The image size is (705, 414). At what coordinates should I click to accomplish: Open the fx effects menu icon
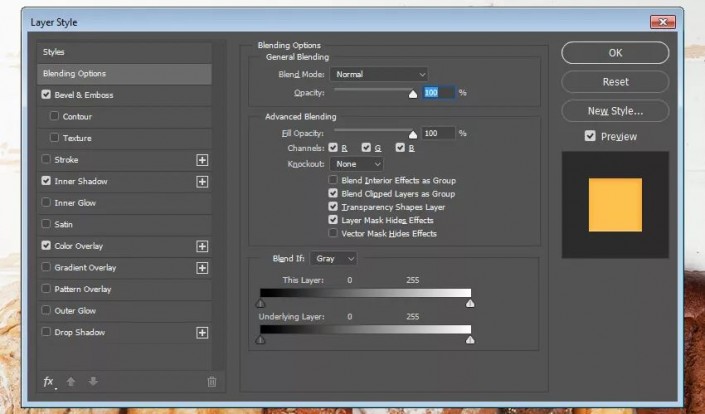tap(49, 382)
